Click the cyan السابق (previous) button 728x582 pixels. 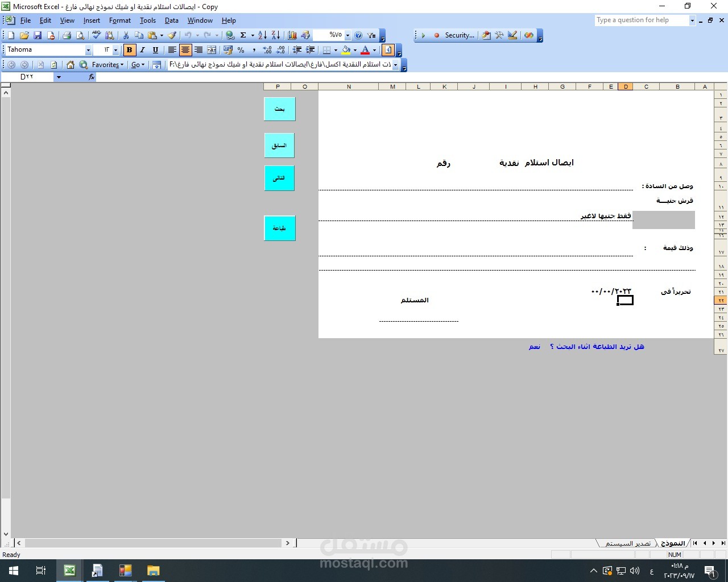[x=279, y=145]
